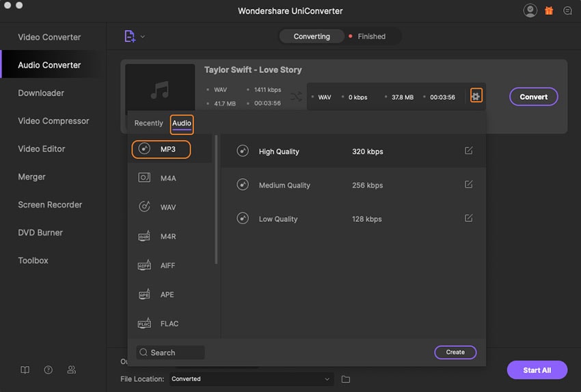The height and width of the screenshot is (392, 581).
Task: Choose the FLAC format
Action: coord(169,324)
